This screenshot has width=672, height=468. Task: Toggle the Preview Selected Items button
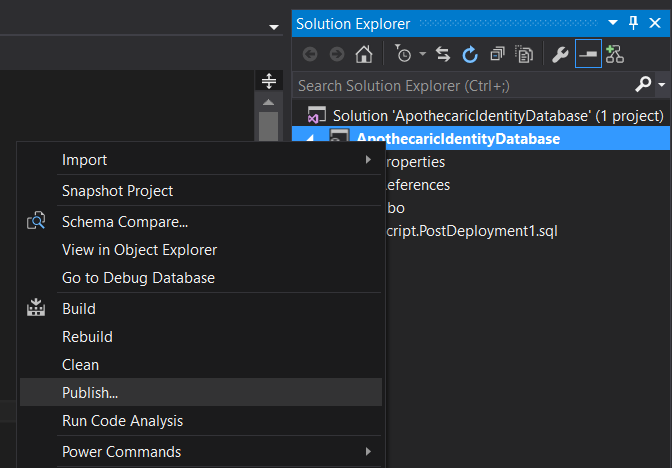pyautogui.click(x=588, y=55)
